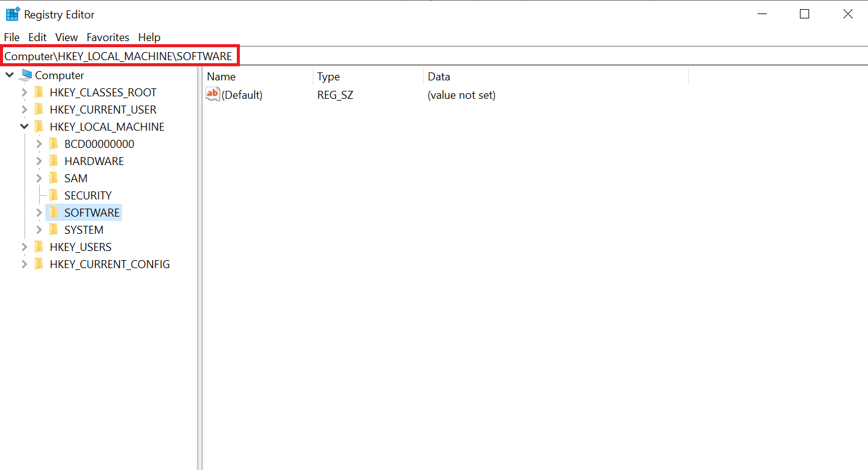The width and height of the screenshot is (868, 470).
Task: Click the HKEY_CLASSES_ROOT folder icon
Action: tap(39, 93)
